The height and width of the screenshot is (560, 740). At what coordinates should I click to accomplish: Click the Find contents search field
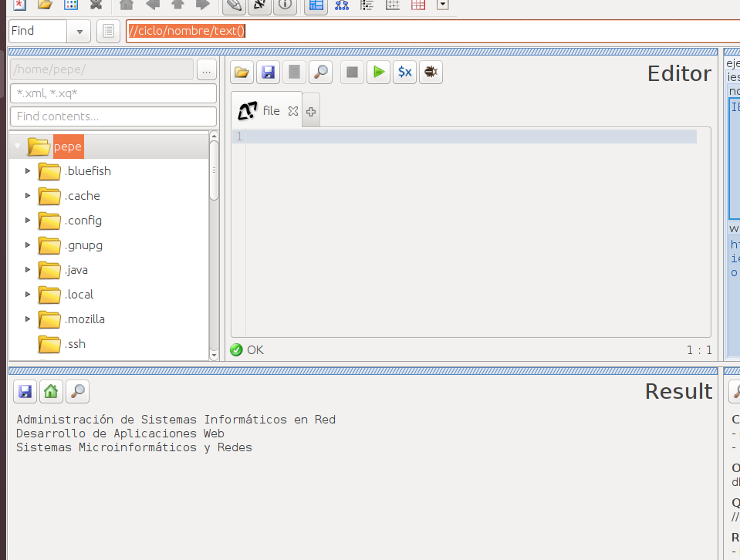[x=113, y=116]
